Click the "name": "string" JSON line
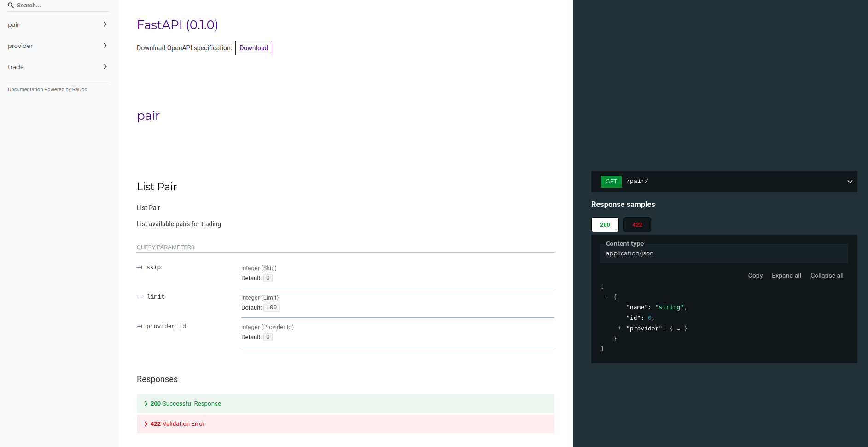 point(657,307)
